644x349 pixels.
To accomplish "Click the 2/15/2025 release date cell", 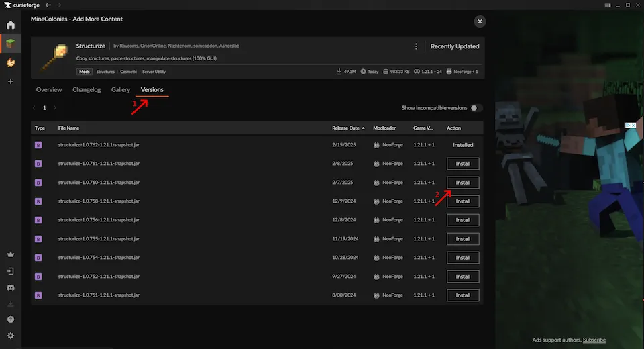I will [343, 145].
